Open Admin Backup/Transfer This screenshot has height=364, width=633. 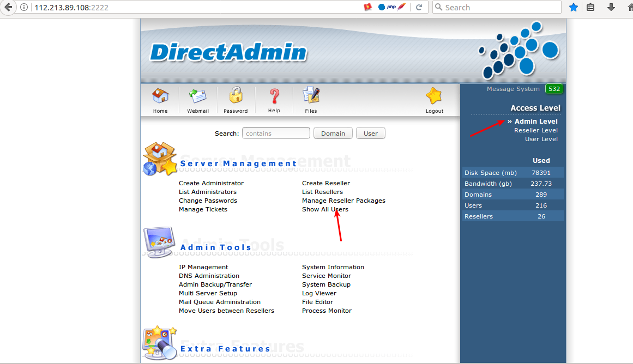(215, 284)
